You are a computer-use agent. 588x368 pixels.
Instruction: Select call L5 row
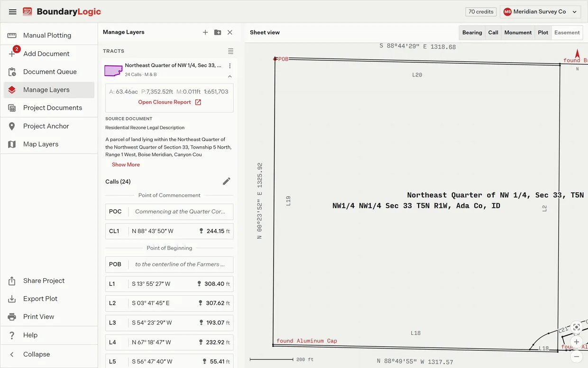tap(169, 361)
